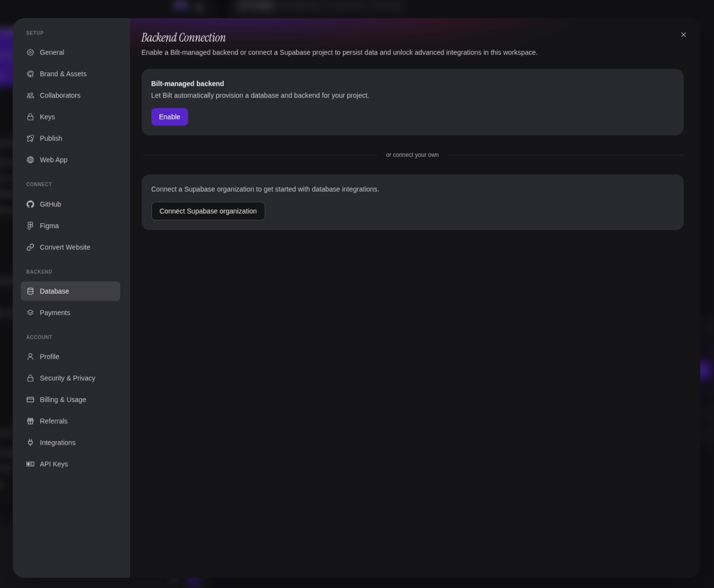
Task: Click the Integrations plug icon
Action: [30, 443]
